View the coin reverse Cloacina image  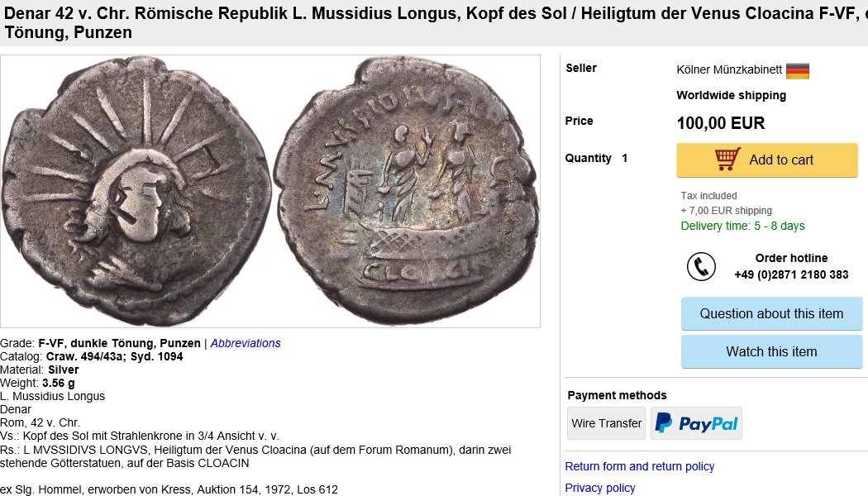pos(407,190)
